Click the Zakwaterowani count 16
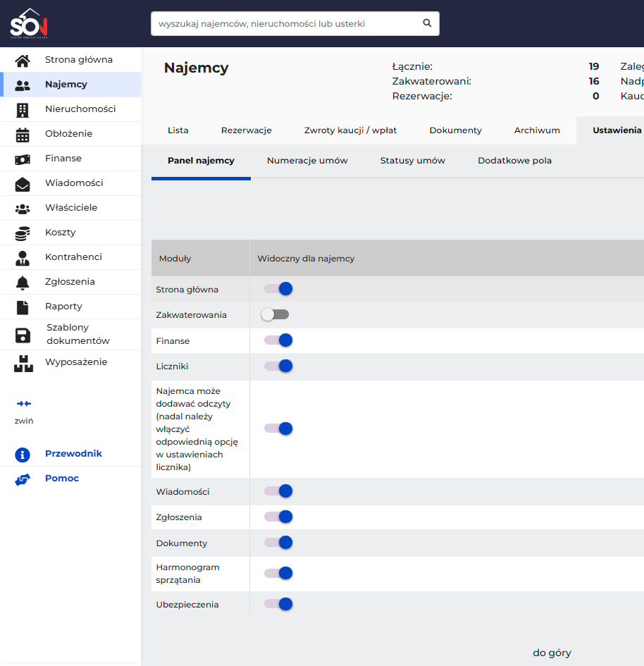 593,81
